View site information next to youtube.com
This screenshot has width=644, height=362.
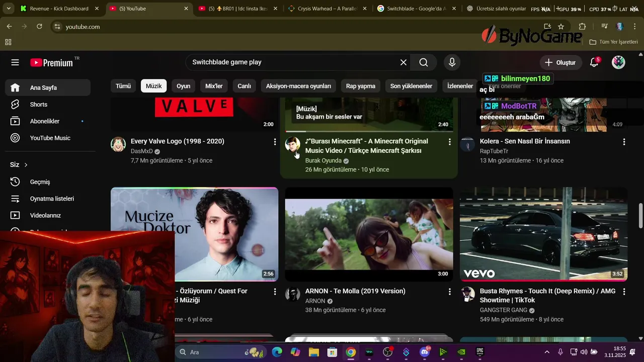point(57,27)
